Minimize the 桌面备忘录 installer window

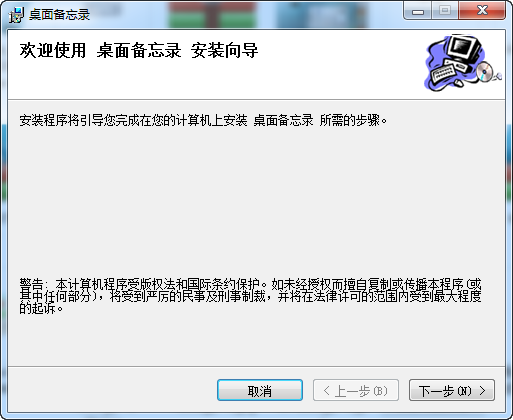[x=418, y=11]
